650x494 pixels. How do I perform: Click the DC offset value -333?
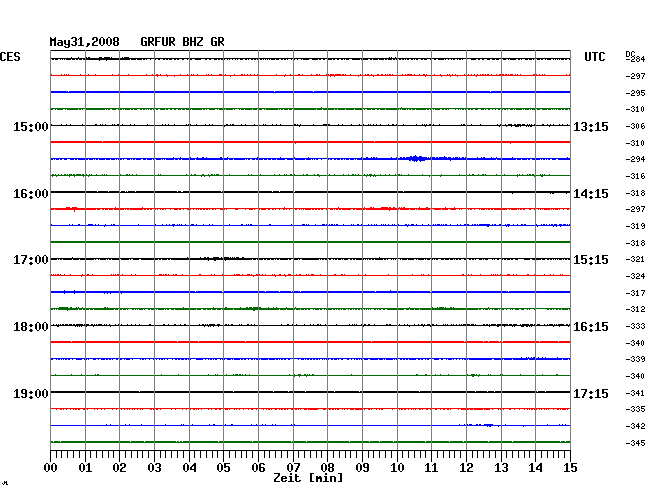635,326
